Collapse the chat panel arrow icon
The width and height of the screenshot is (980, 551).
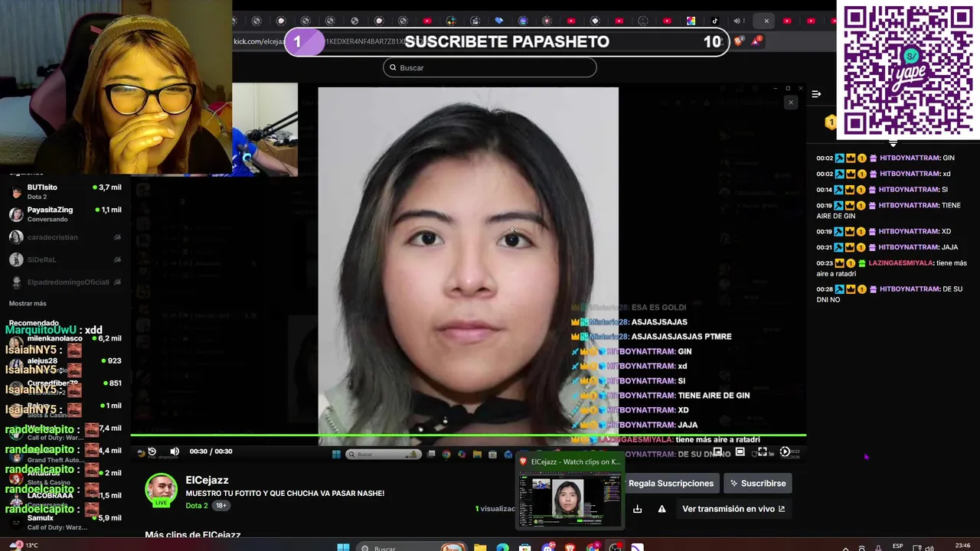click(816, 94)
